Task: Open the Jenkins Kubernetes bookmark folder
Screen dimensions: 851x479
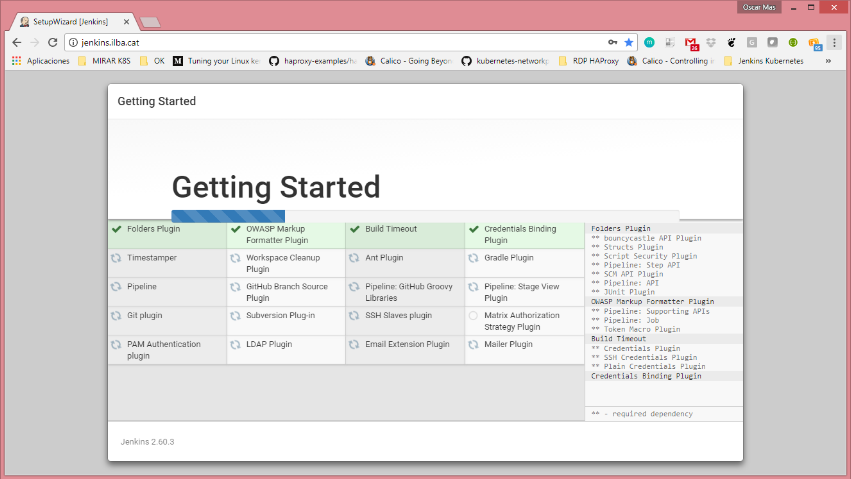Action: click(x=764, y=61)
